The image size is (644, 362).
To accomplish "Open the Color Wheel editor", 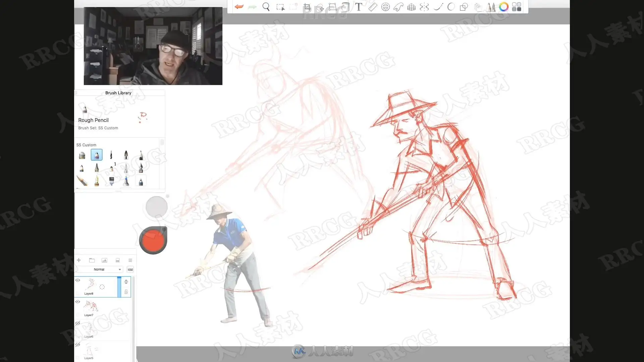I will 503,7.
